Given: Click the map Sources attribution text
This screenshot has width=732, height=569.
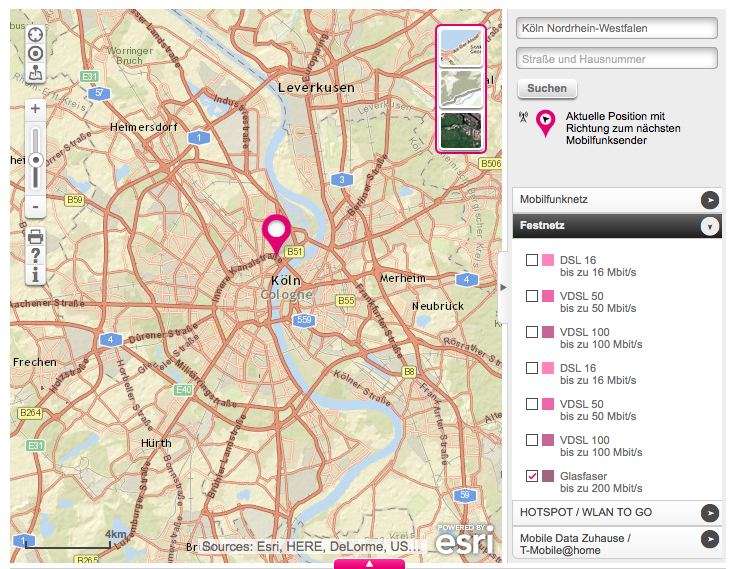Looking at the screenshot, I should (311, 546).
